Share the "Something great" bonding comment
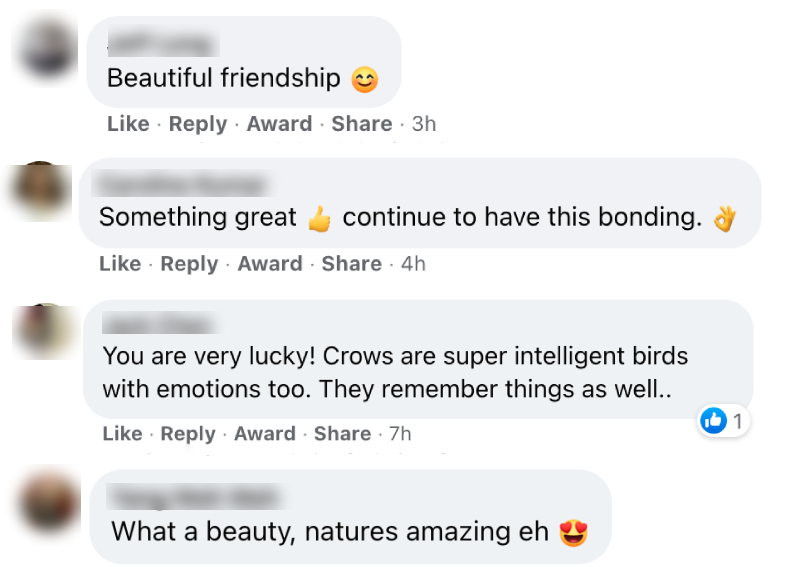Image resolution: width=800 pixels, height=567 pixels. click(x=352, y=264)
